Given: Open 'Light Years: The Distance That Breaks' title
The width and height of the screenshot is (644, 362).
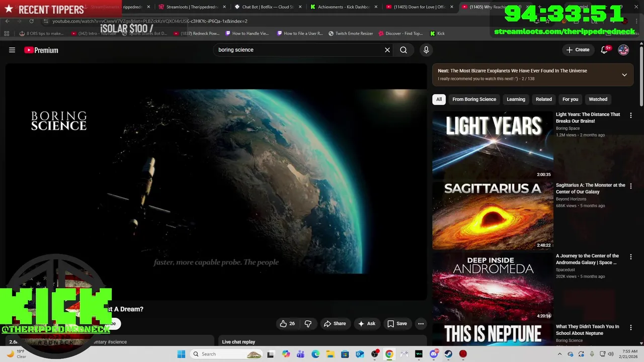Looking at the screenshot, I should tap(588, 118).
